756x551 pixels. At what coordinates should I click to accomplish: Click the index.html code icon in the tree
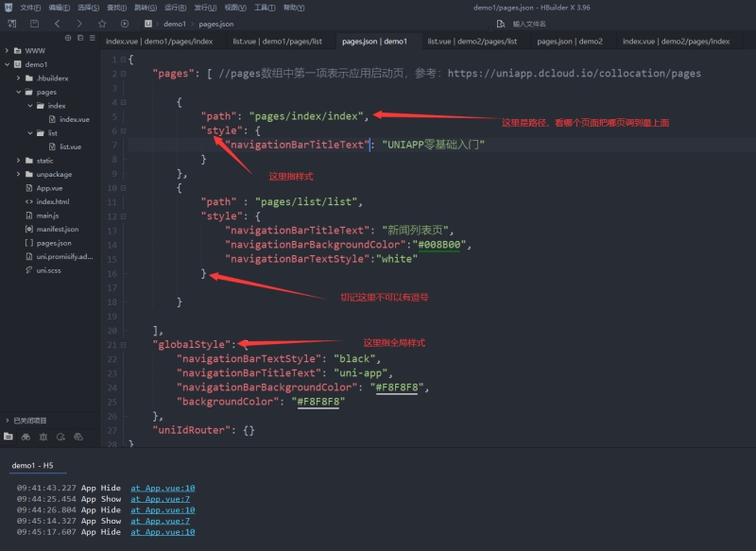point(29,201)
